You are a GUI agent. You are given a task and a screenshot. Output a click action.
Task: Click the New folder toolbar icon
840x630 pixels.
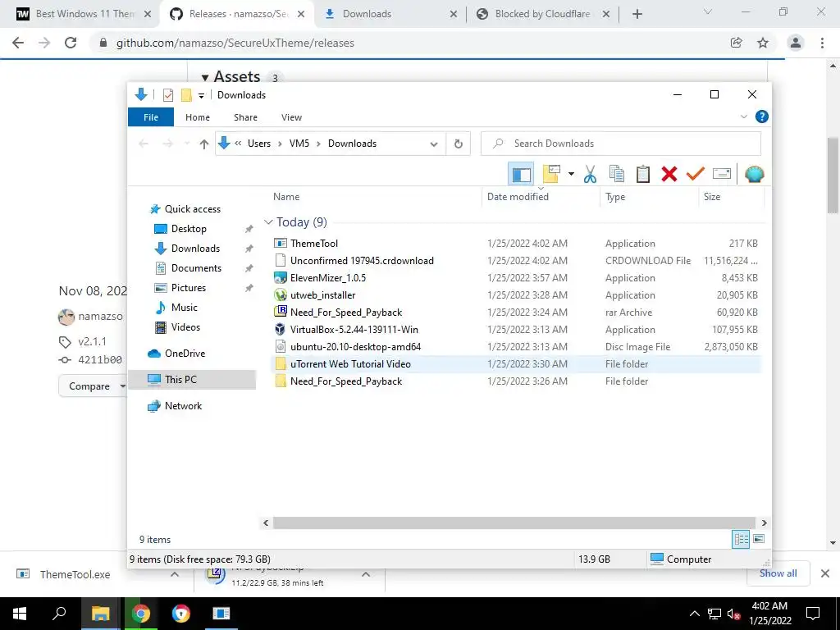(551, 174)
